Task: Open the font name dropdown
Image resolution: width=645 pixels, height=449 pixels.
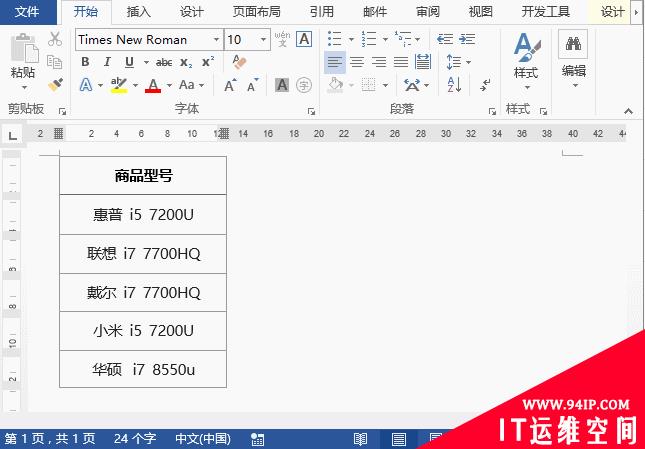Action: [x=216, y=39]
